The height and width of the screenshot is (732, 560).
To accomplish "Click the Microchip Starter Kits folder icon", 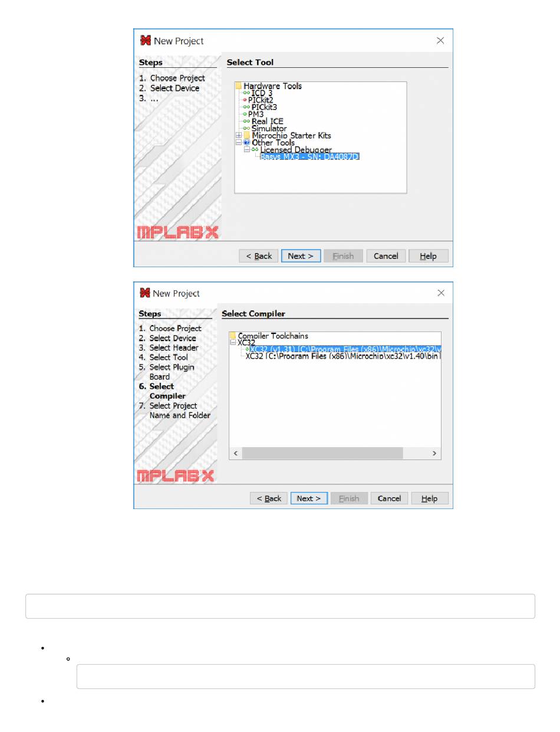I will [x=247, y=136].
